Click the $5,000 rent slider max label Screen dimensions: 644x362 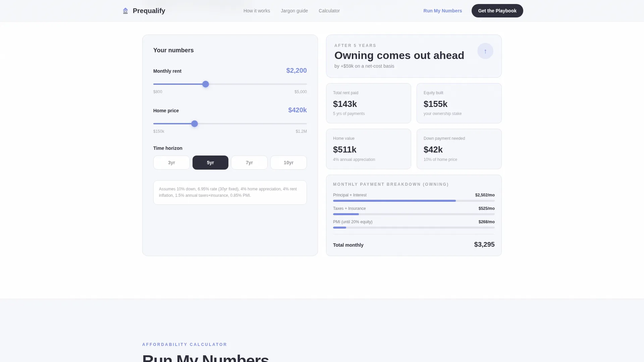(301, 92)
